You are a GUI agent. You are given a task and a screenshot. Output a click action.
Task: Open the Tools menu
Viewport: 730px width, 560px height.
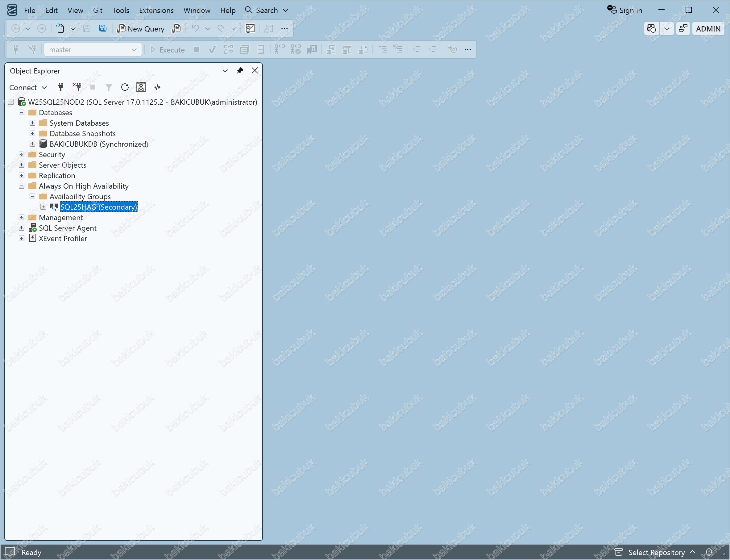click(120, 10)
